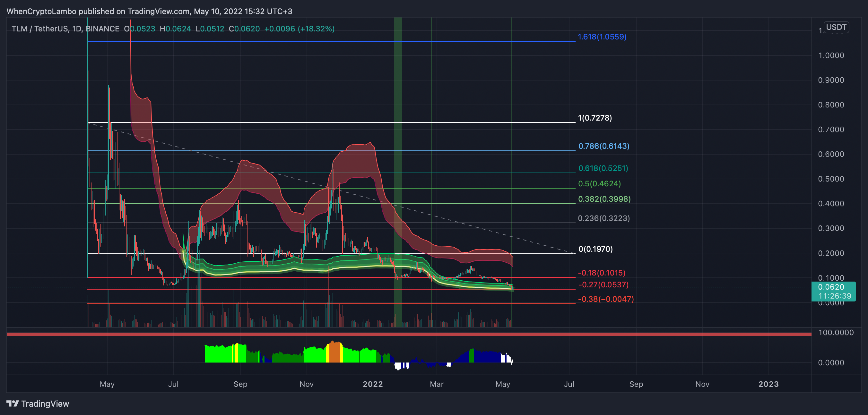Click the 2022 time axis label
Viewport: 868px width, 415px height.
pyautogui.click(x=373, y=384)
